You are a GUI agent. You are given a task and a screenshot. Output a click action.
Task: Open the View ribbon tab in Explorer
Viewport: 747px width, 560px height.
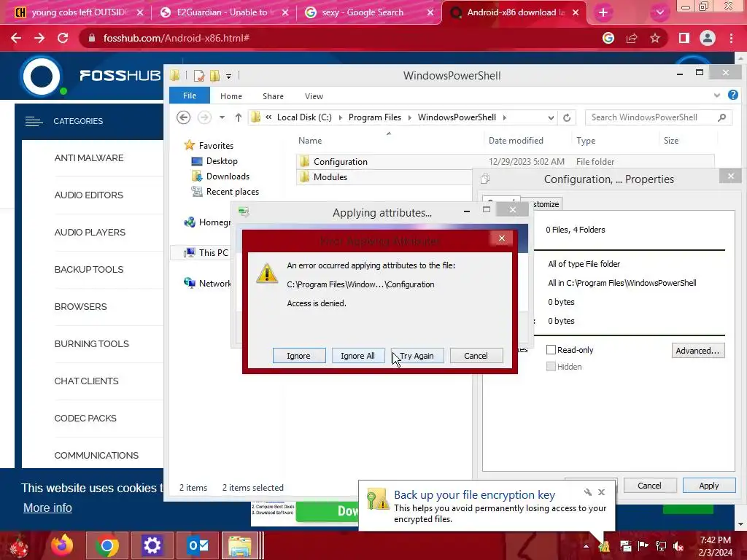(314, 96)
